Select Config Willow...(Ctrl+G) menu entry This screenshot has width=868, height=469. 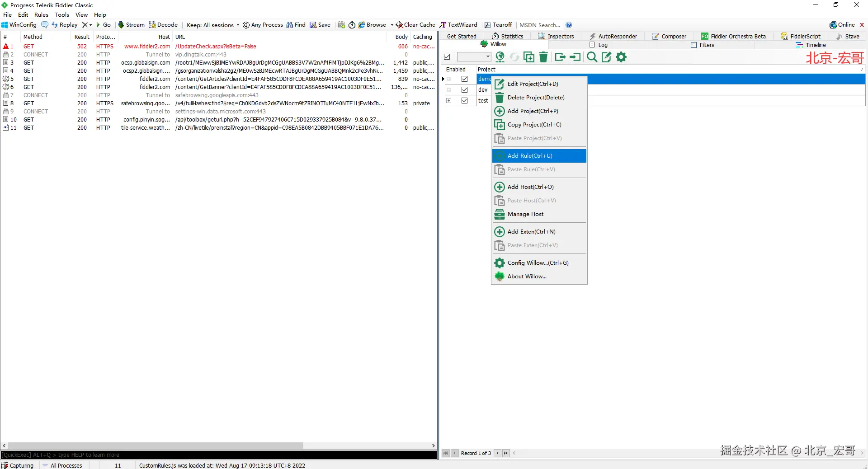(x=539, y=263)
